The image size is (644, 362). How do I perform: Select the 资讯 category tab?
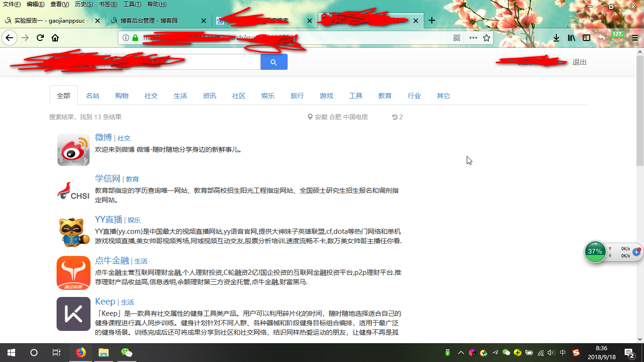tap(209, 96)
